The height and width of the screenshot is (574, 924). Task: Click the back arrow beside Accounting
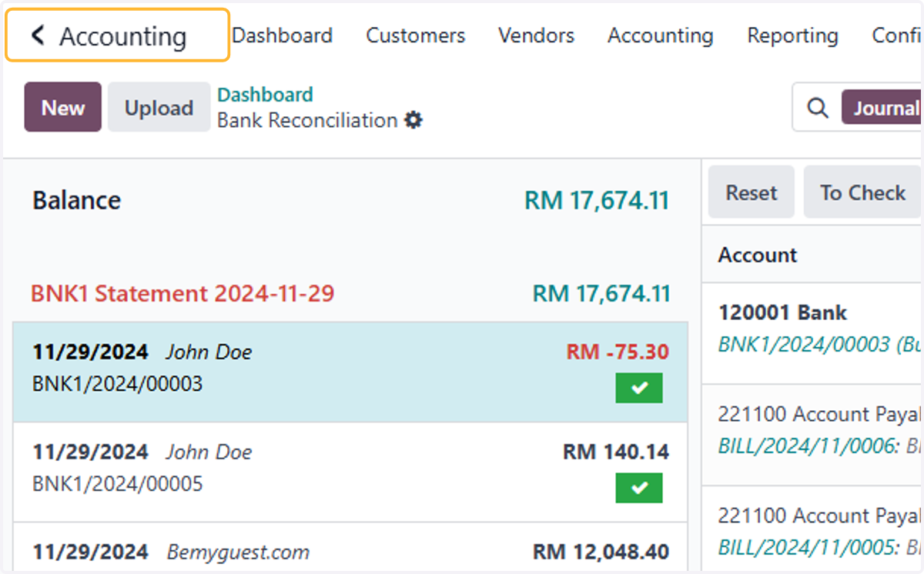(x=38, y=35)
